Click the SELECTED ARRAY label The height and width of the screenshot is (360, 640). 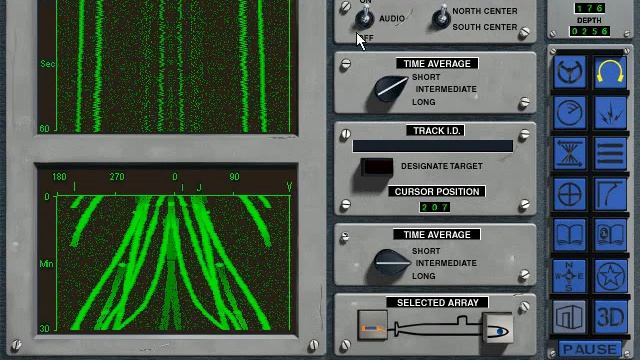click(x=438, y=302)
